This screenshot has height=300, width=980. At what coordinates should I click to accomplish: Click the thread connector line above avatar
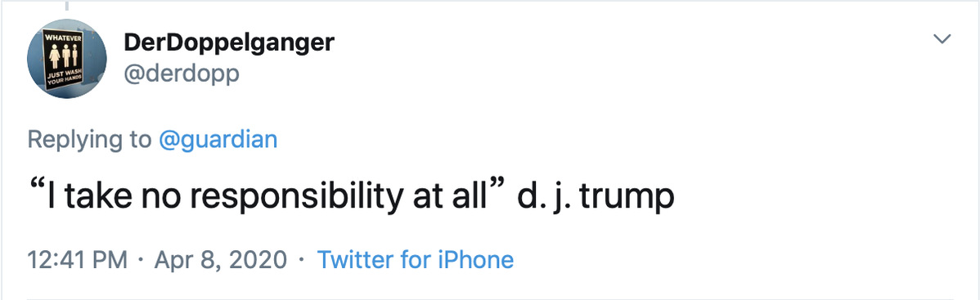pos(67,5)
